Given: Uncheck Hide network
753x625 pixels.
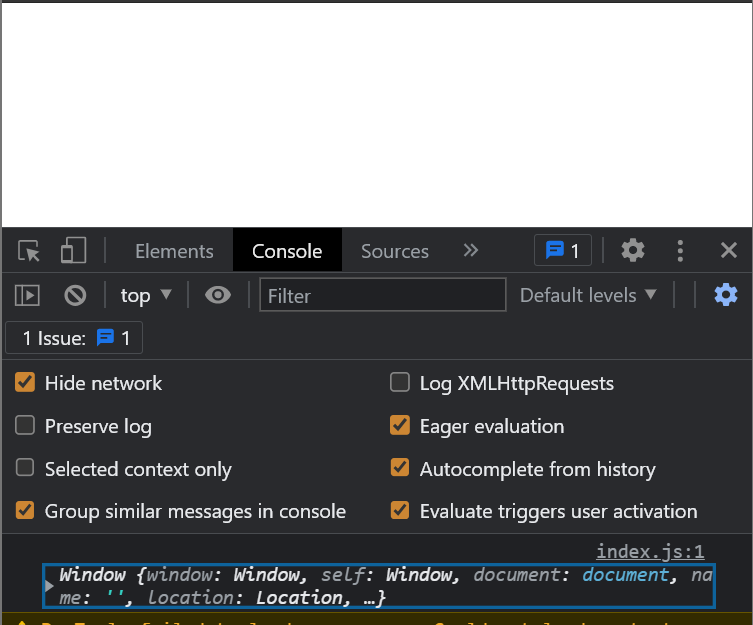Looking at the screenshot, I should (25, 383).
